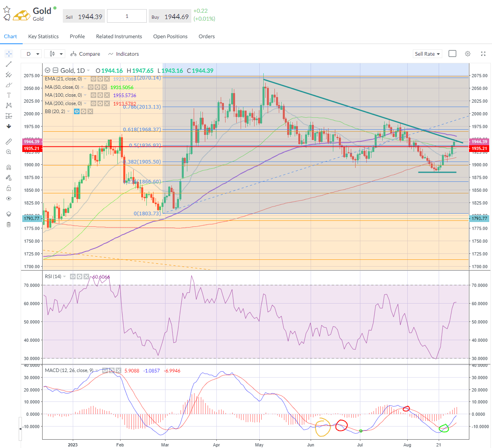Activate the zoom in tool
The width and height of the screenshot is (492, 448).
point(9,152)
